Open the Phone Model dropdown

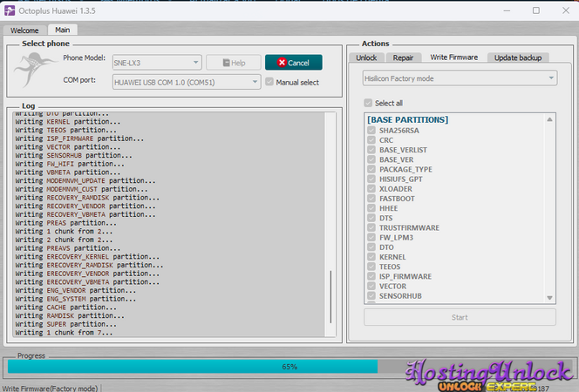pyautogui.click(x=157, y=63)
